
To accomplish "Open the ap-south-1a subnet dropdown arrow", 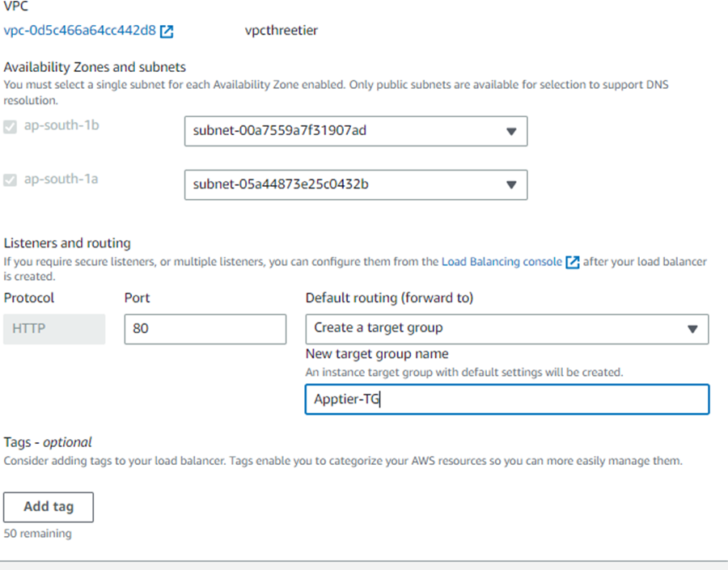I will click(511, 184).
